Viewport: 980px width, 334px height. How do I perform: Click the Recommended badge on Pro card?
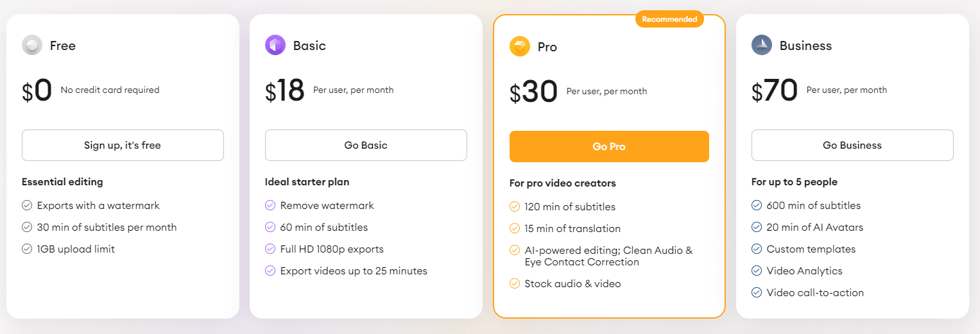(x=669, y=19)
